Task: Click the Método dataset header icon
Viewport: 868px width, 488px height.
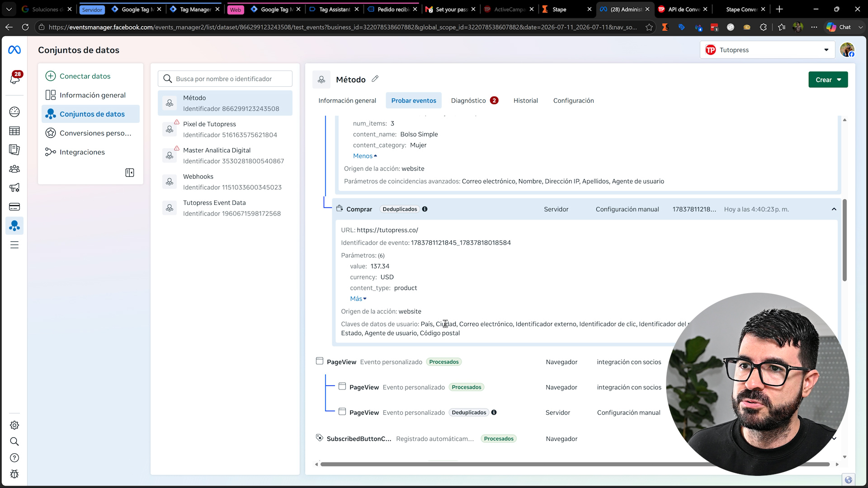Action: pyautogui.click(x=321, y=80)
